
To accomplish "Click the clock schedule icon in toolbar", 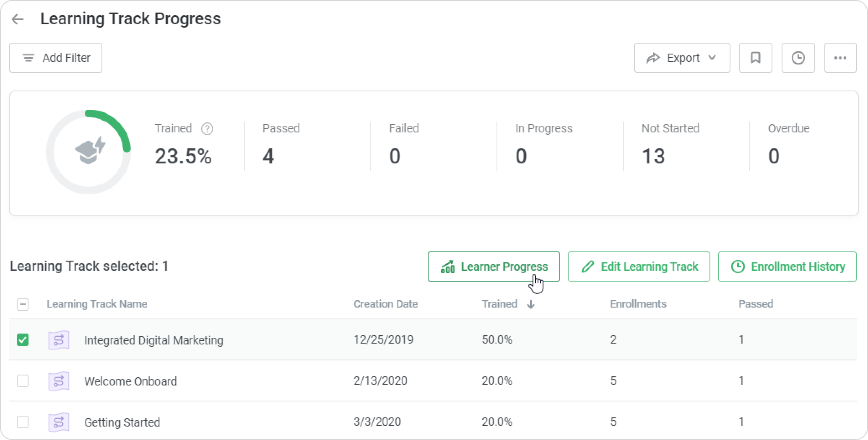I will pos(798,58).
